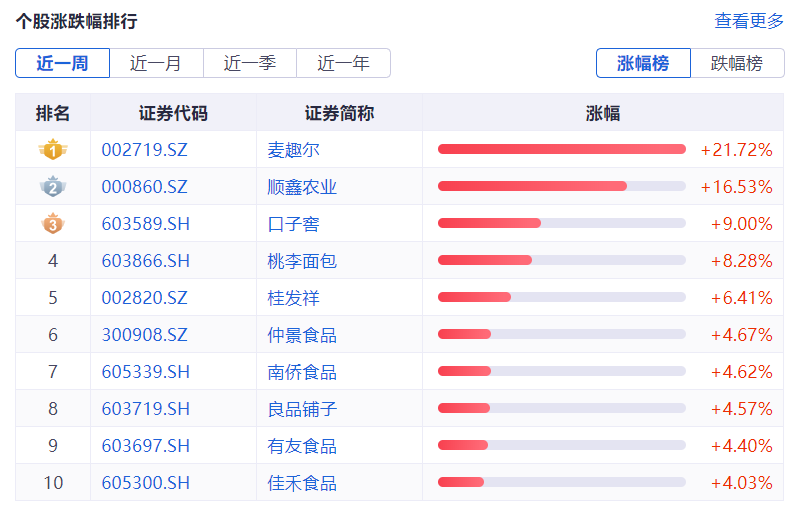Click the 证券代码 column header
This screenshot has width=797, height=514.
point(173,113)
